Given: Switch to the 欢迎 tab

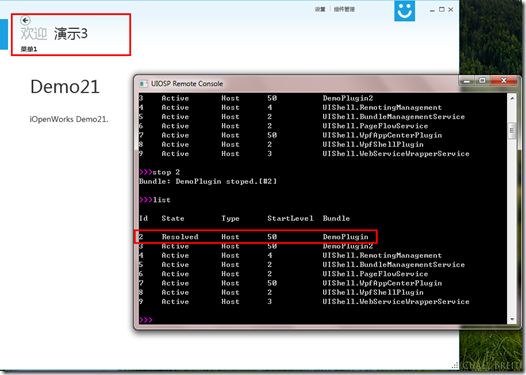Looking at the screenshot, I should coord(34,33).
